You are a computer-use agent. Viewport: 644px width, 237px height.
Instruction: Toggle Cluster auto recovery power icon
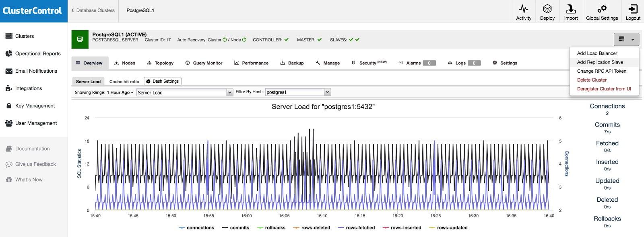click(x=225, y=40)
